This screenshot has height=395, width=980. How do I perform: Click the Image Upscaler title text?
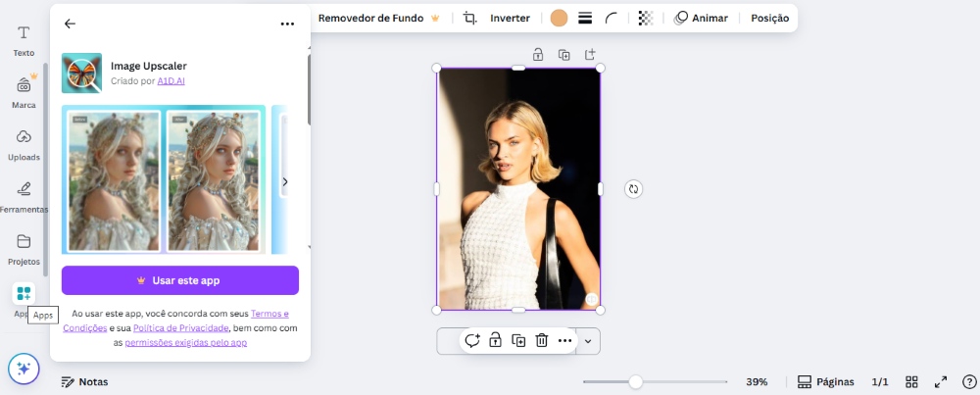coord(149,66)
